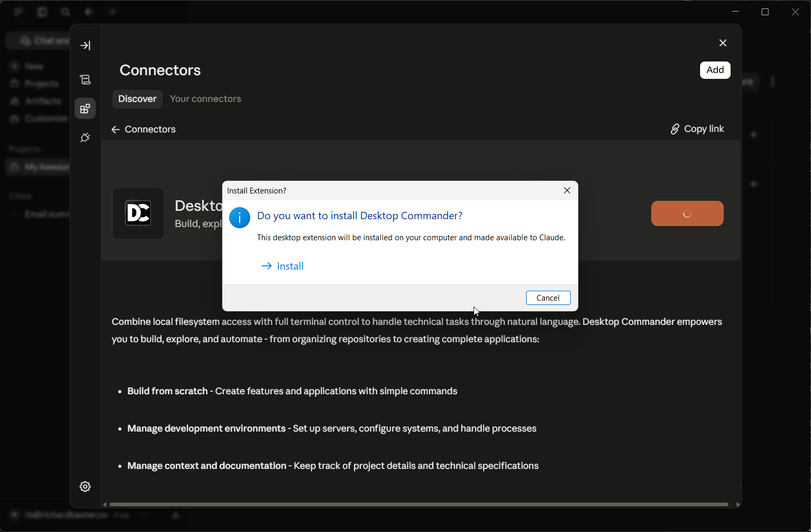Switch to the Discover tab
This screenshot has height=532, width=811.
coord(137,99)
